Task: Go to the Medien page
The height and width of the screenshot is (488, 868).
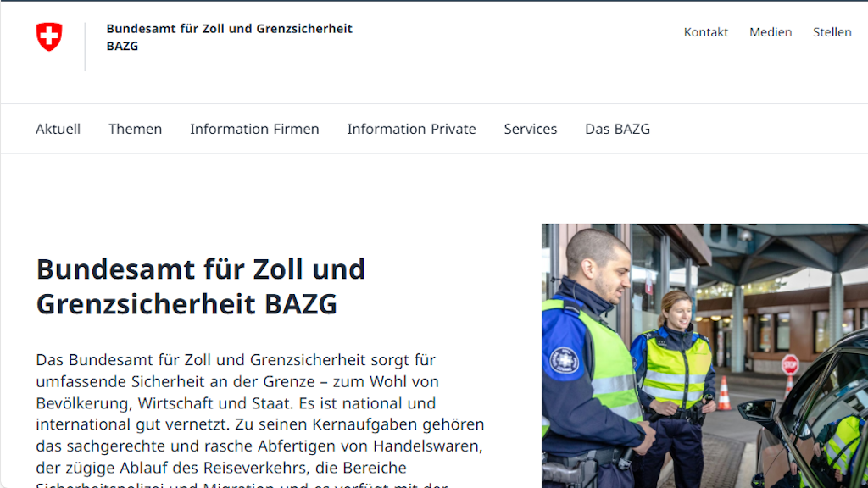Action: click(x=770, y=32)
